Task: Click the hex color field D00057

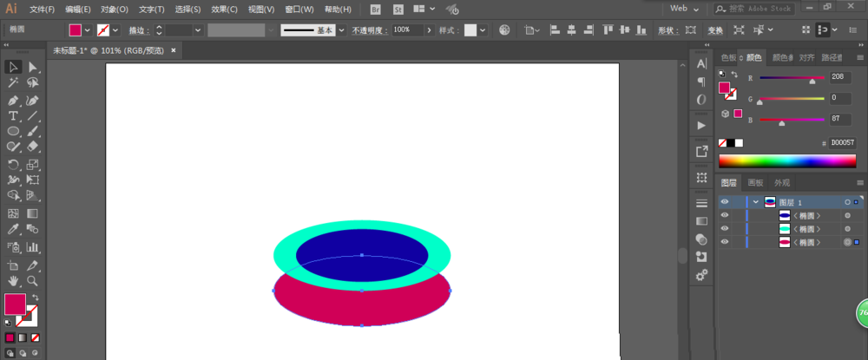Action: [x=842, y=142]
